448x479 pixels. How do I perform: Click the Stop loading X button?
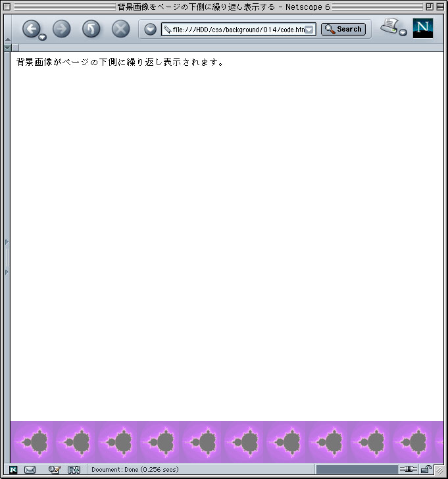coord(120,29)
